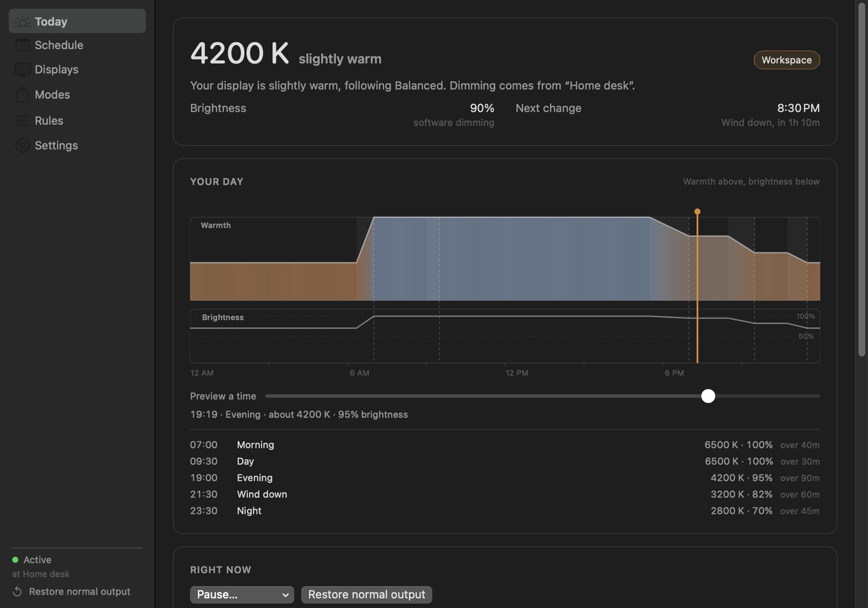The height and width of the screenshot is (608, 868).
Task: Click the Brightness chart label
Action: coord(222,318)
